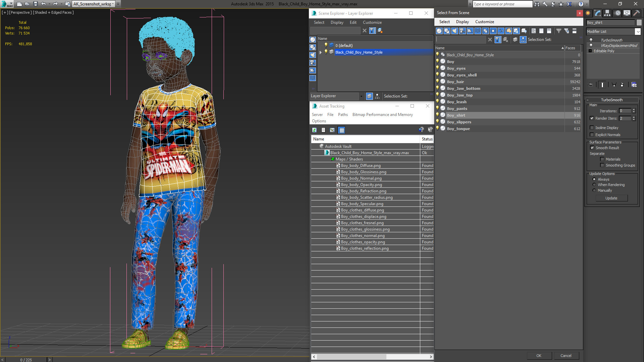Click the New Scene icon in quick access toolbar
Viewport: 644px width, 362px height.
coord(19,4)
